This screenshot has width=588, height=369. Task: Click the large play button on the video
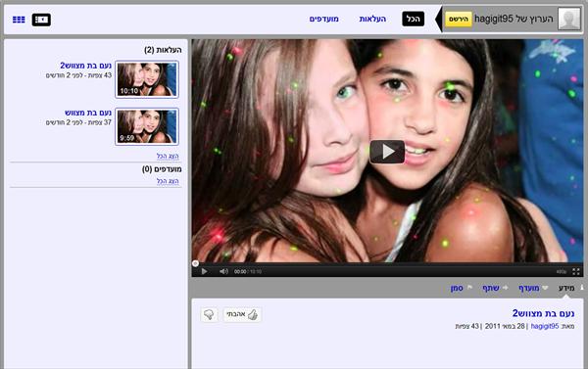(387, 152)
